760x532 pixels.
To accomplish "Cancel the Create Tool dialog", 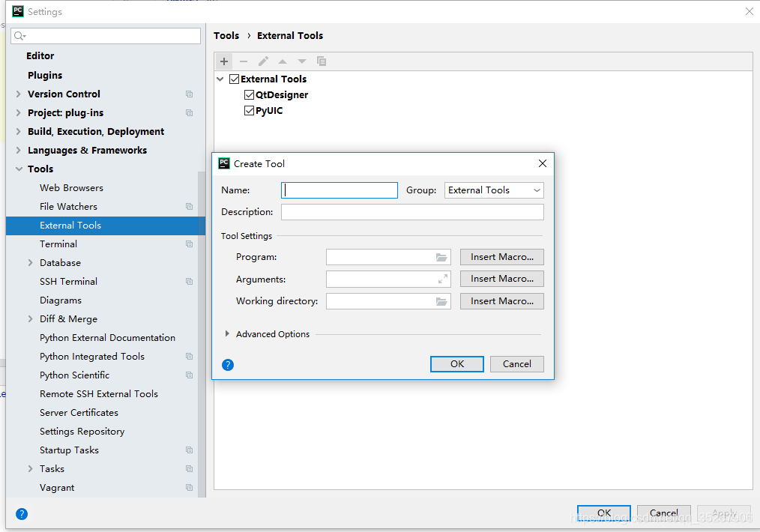I will point(516,364).
